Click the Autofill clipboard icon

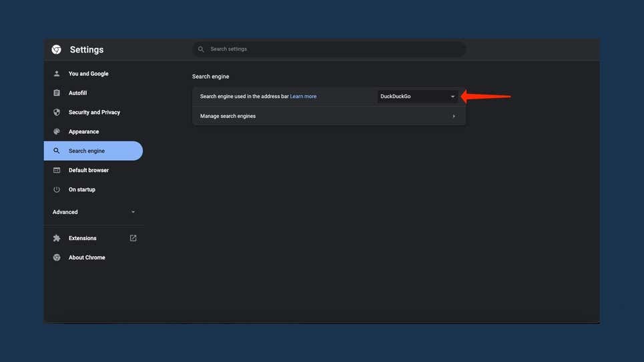(57, 93)
